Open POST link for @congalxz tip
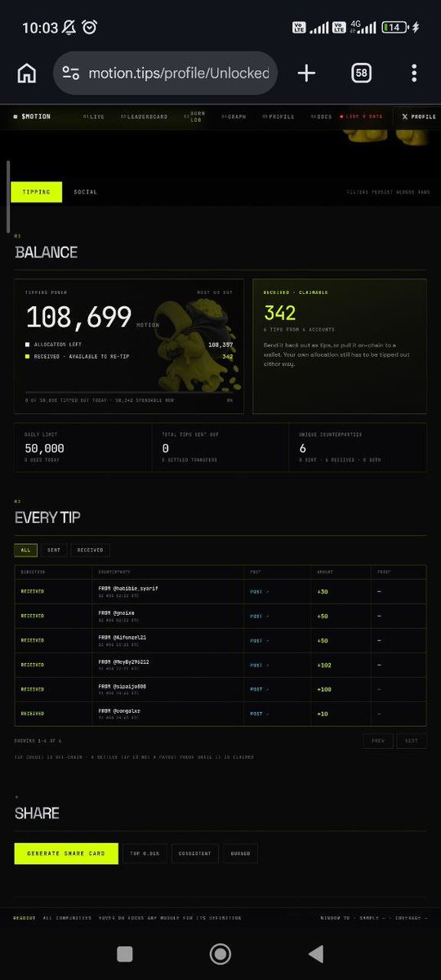Viewport: 441px width, 980px height. pos(258,713)
